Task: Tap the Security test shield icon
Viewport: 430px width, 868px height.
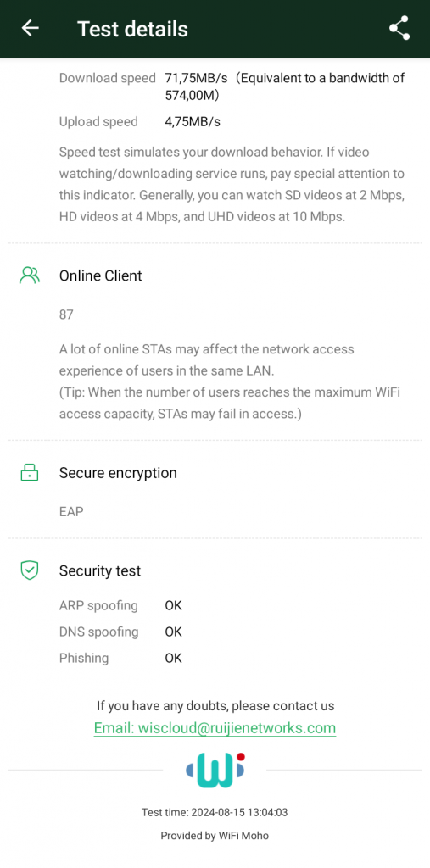Action: pos(30,570)
